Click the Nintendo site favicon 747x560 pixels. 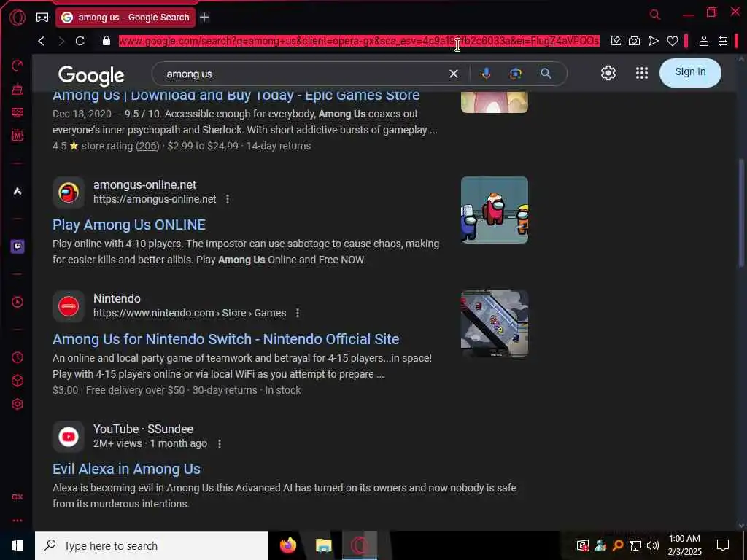[69, 306]
